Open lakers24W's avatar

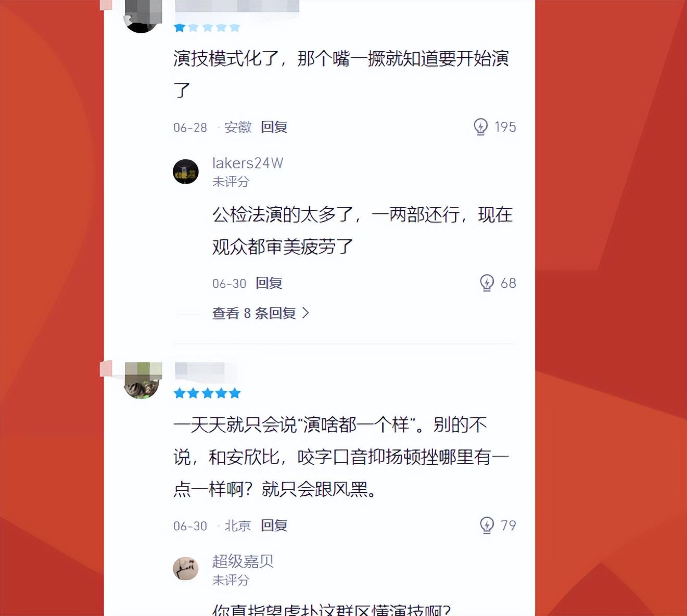[x=186, y=172]
